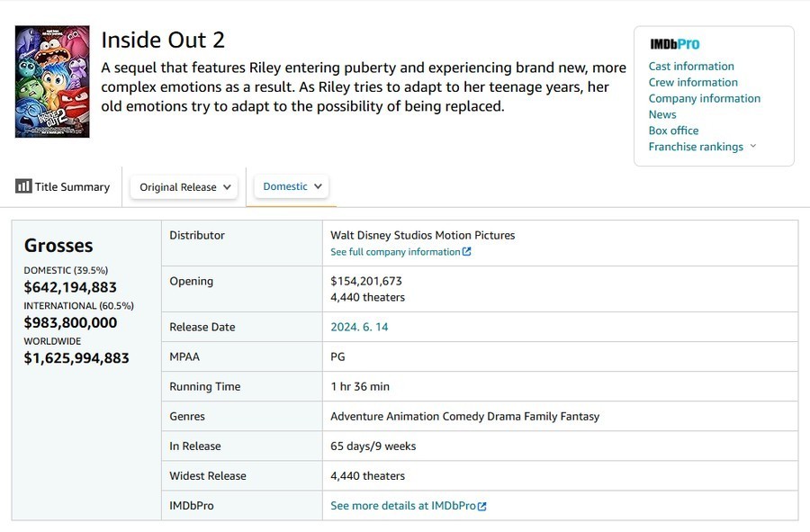Open the Original Release dropdown
Image resolution: width=810 pixels, height=532 pixels.
click(x=185, y=187)
